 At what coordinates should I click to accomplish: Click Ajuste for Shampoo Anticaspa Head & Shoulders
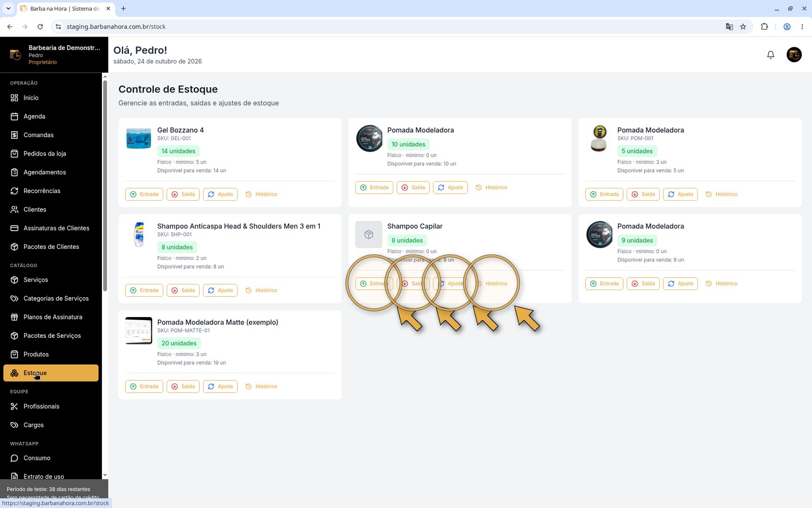pos(220,290)
